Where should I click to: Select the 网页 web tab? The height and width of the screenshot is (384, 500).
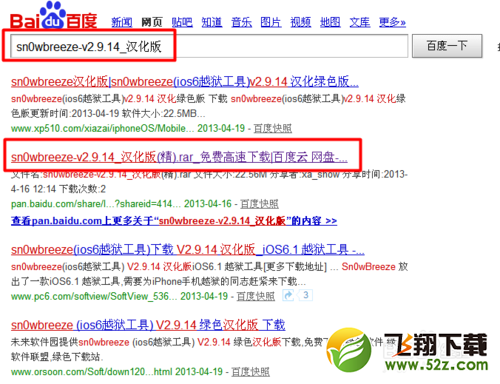tap(152, 22)
